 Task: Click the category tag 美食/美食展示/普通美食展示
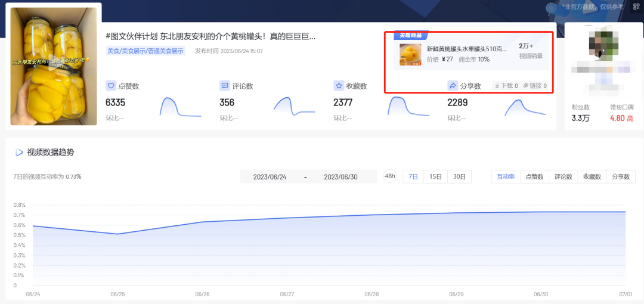(145, 51)
